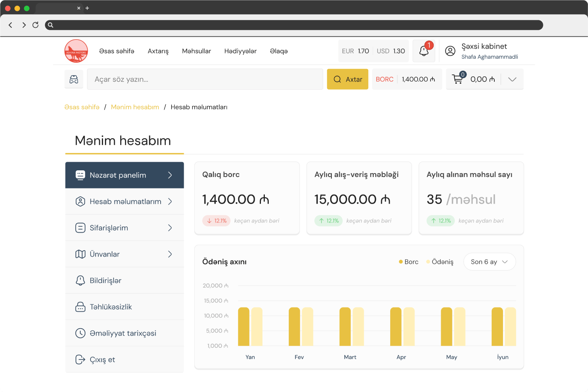Viewport: 588px width, 392px height.
Task: Click the profile avatar icon
Action: tap(450, 51)
